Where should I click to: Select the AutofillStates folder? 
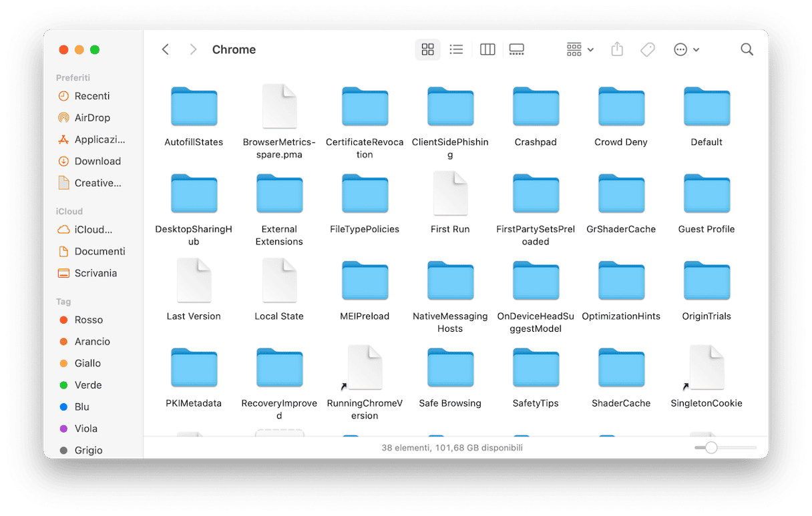[194, 107]
